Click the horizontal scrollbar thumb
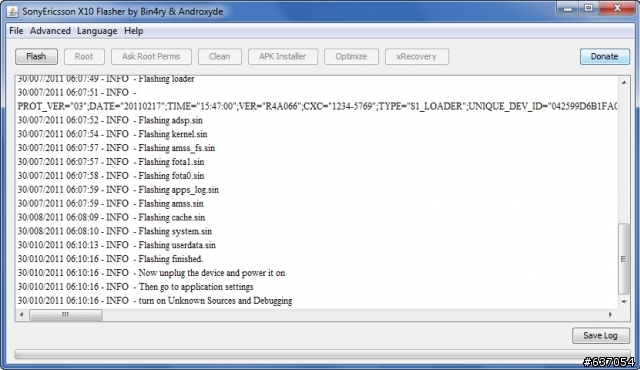640x370 pixels. pos(66,315)
